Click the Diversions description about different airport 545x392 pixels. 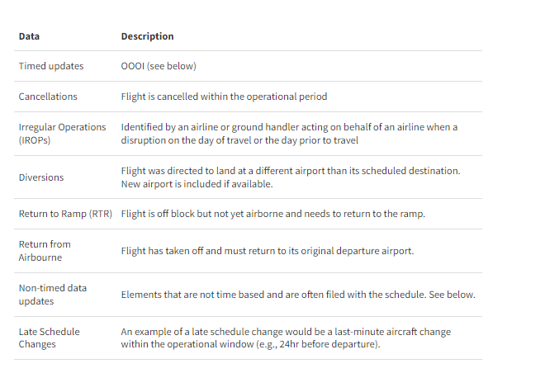[291, 177]
